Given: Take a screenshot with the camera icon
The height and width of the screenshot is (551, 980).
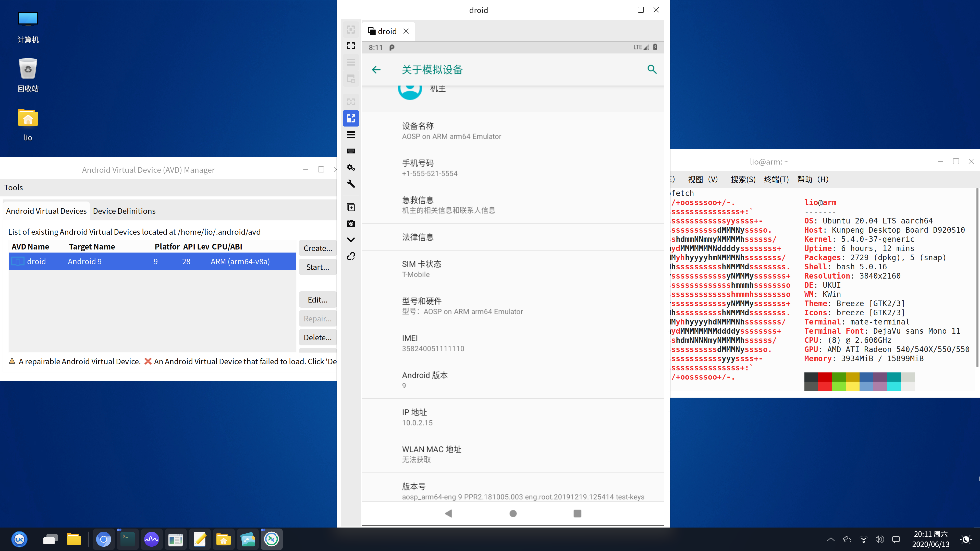Looking at the screenshot, I should (x=351, y=224).
